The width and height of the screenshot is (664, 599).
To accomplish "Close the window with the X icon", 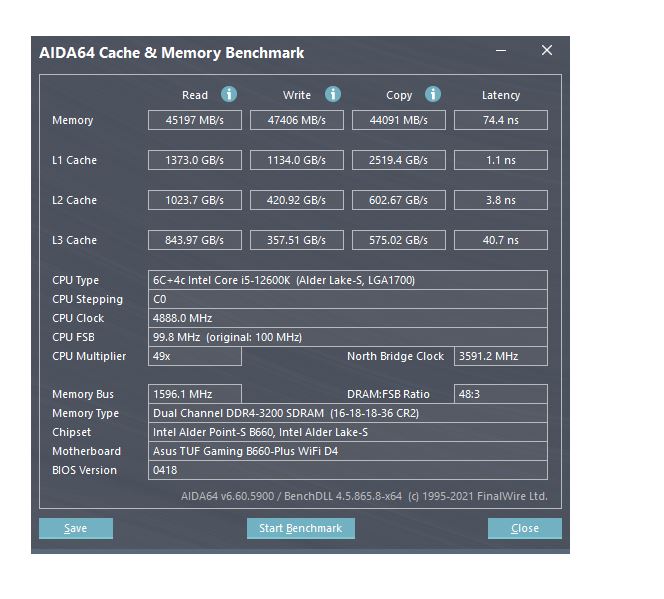I will click(x=547, y=50).
